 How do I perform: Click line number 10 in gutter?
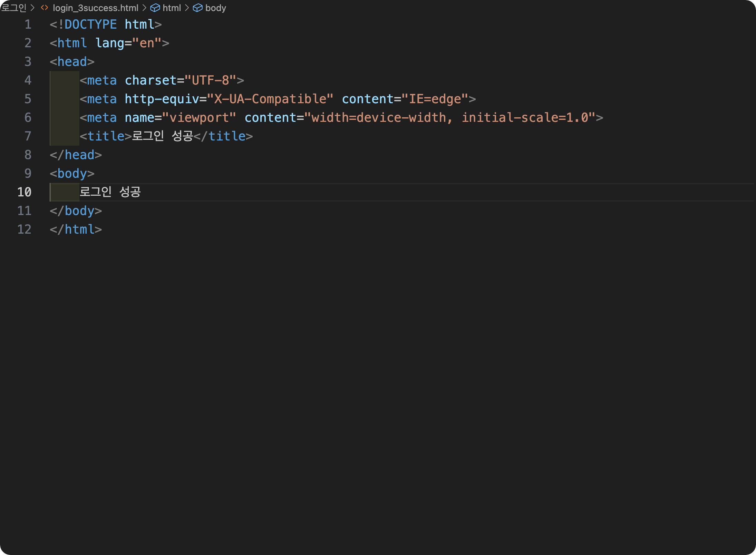point(25,192)
